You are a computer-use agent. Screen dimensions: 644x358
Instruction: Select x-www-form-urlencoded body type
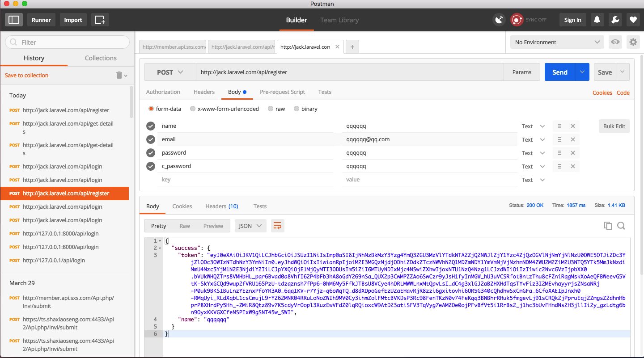coord(192,109)
